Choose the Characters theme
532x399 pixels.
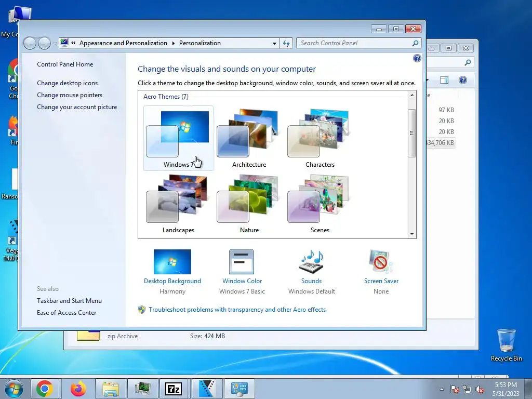coord(320,138)
